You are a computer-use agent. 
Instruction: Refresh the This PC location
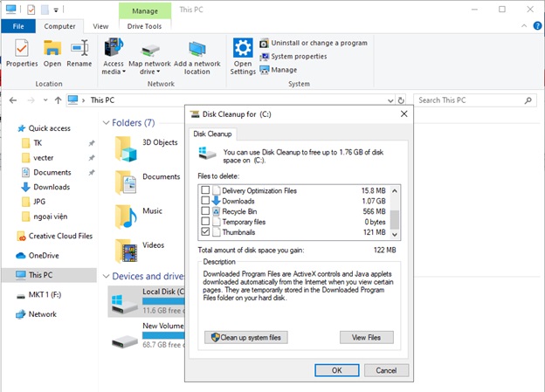pyautogui.click(x=401, y=100)
